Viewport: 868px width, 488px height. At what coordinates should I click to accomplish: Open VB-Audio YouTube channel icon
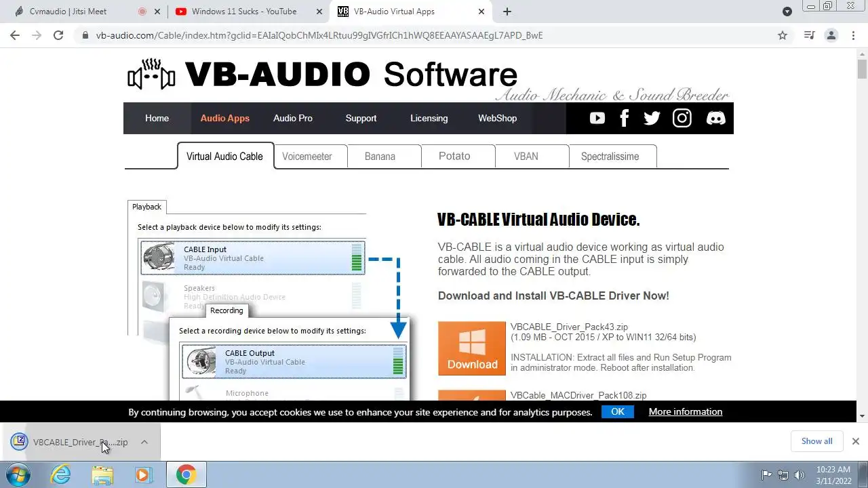[x=597, y=118]
